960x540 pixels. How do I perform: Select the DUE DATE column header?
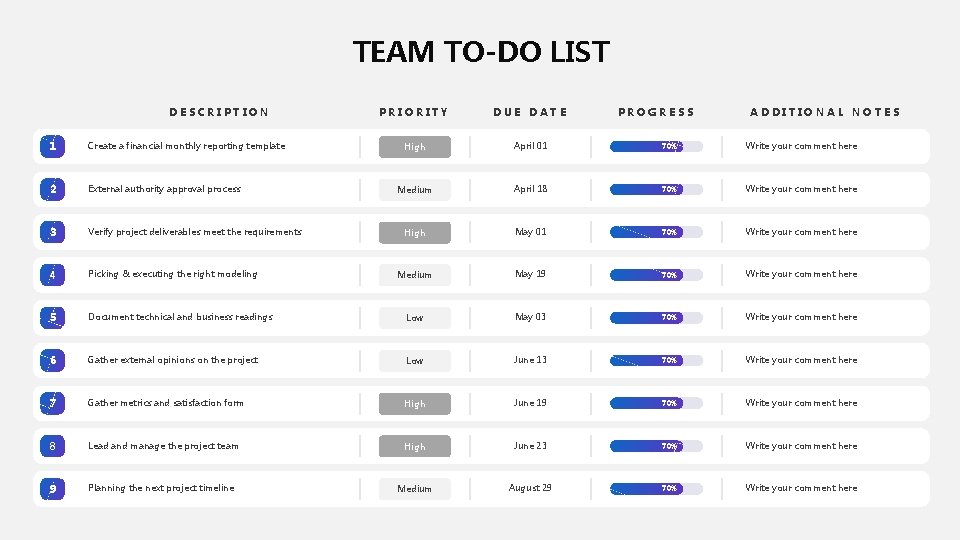(x=530, y=112)
